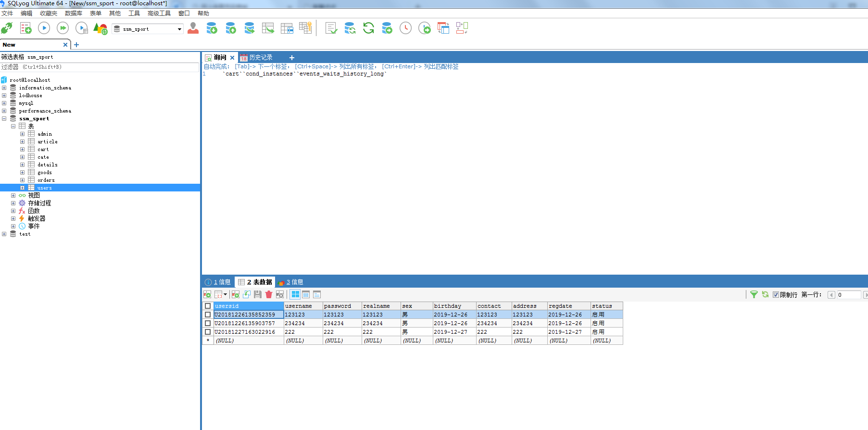The height and width of the screenshot is (430, 868).
Task: Click the table with key toolbar icon
Action: point(306,28)
